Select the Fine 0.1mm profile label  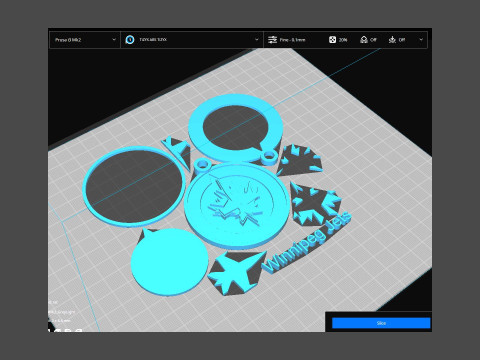[292, 40]
